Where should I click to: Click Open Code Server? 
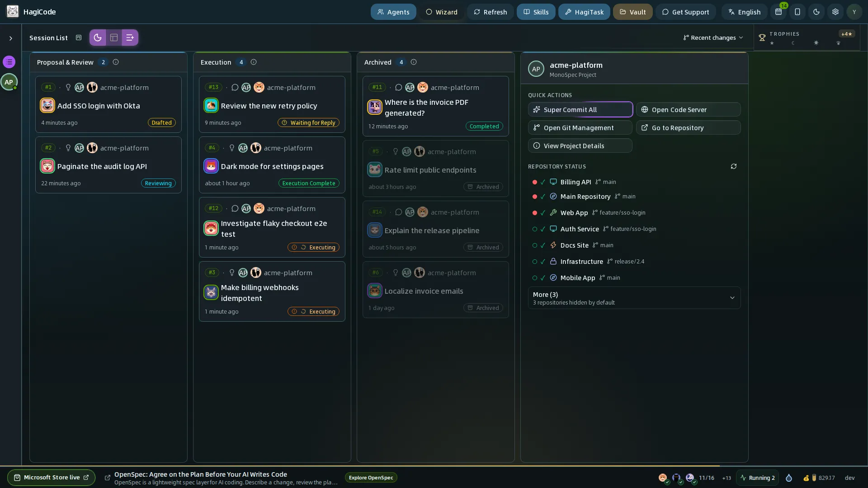688,109
